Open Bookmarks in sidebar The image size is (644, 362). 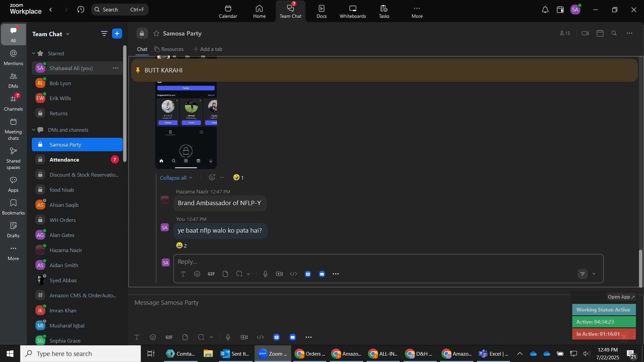(13, 207)
